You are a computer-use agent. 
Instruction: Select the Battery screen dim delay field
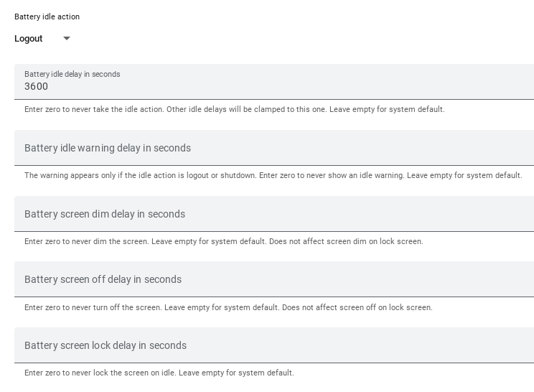[273, 214]
